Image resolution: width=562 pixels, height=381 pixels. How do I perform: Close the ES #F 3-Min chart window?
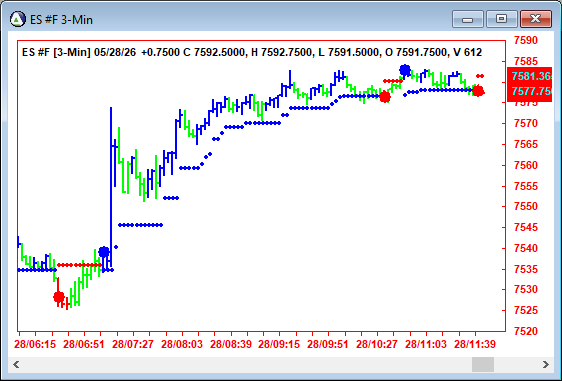(x=535, y=19)
